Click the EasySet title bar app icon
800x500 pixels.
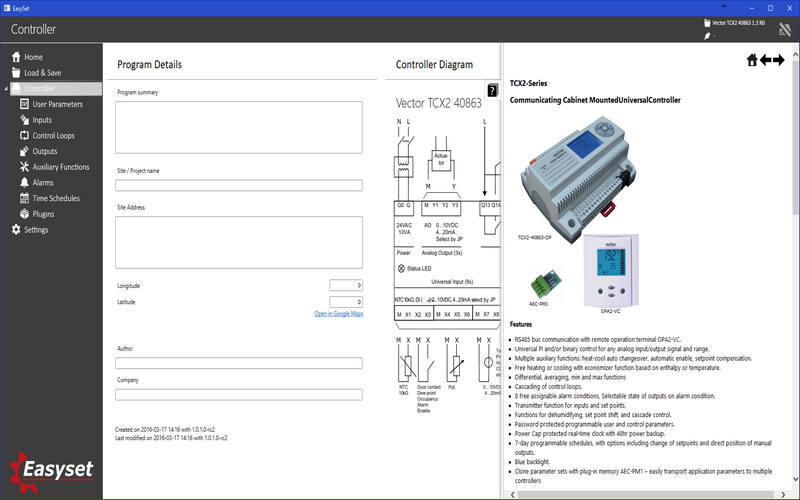pyautogui.click(x=7, y=8)
